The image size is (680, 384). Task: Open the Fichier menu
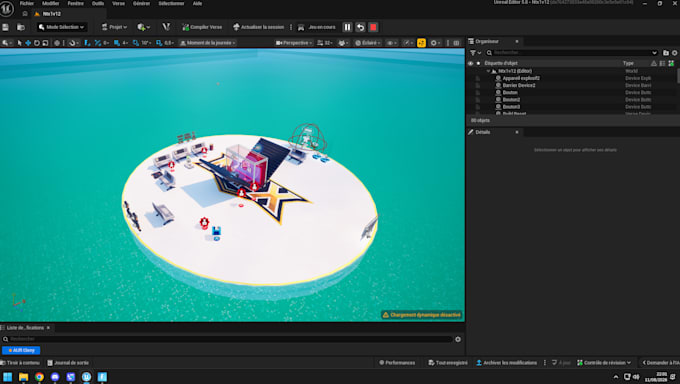[x=27, y=3]
